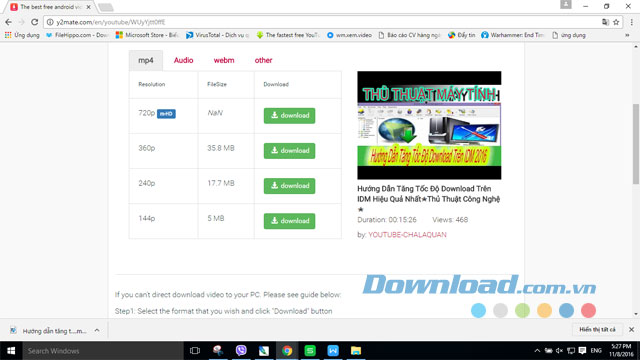Click the Search Windows box

103,351
